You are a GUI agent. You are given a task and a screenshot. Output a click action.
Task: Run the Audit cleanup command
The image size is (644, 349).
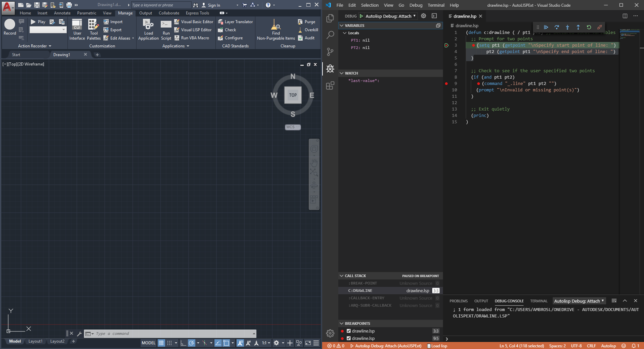306,38
